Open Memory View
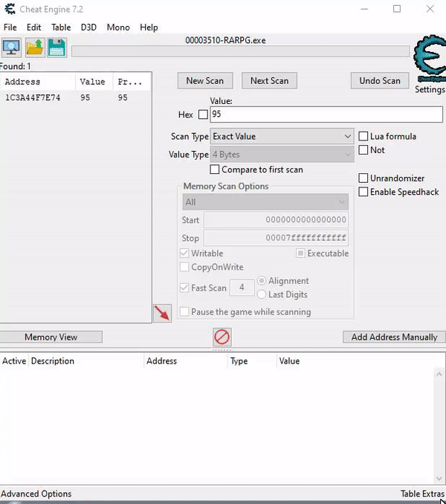Viewport: 446px width, 504px height. click(x=51, y=337)
